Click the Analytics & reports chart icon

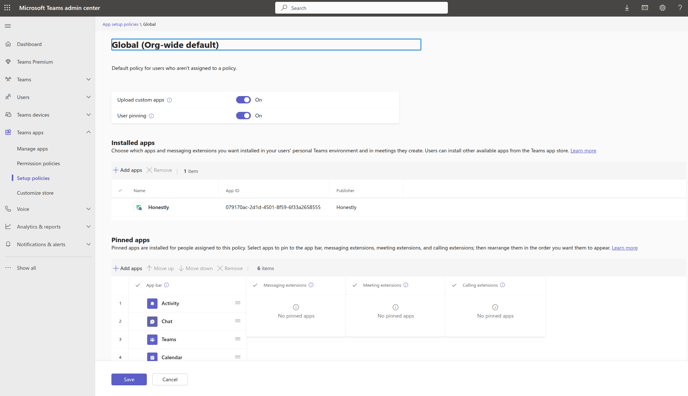tap(8, 226)
